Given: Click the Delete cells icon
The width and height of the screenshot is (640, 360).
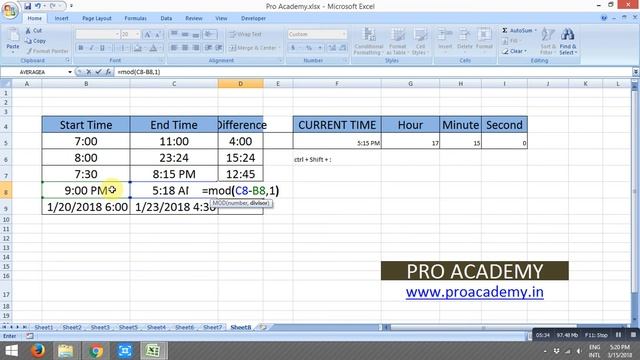Looking at the screenshot, I should [x=464, y=35].
